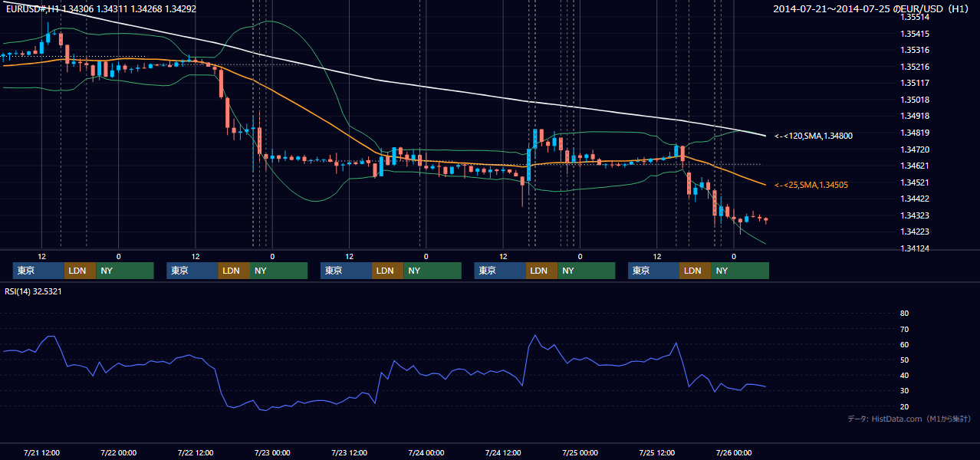
Task: Click the HistData.com data source credit
Action: 909,419
